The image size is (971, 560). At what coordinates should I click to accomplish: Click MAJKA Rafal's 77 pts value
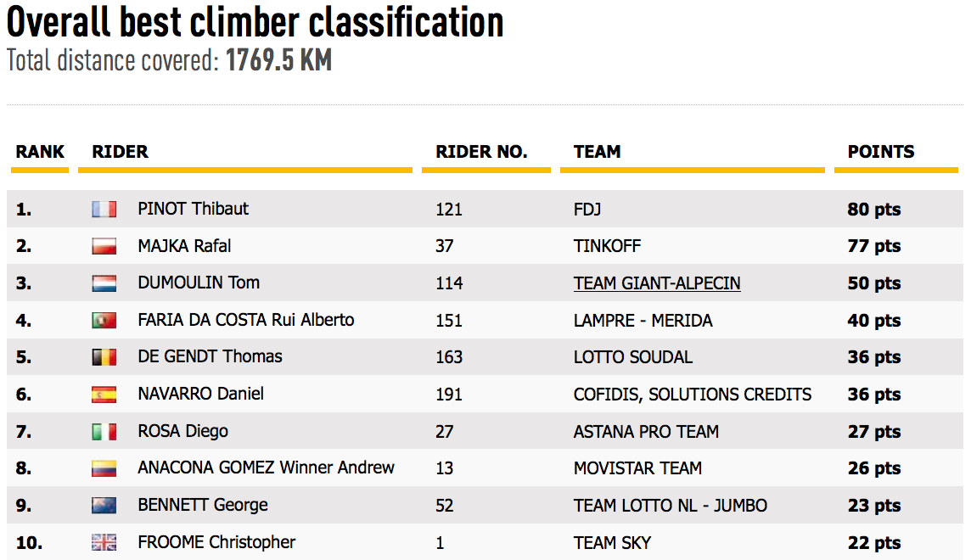pos(874,247)
